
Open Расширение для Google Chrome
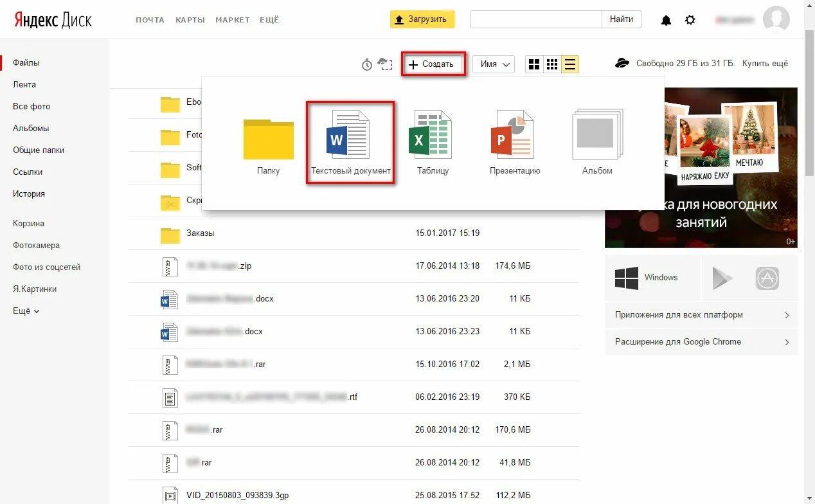tap(701, 342)
